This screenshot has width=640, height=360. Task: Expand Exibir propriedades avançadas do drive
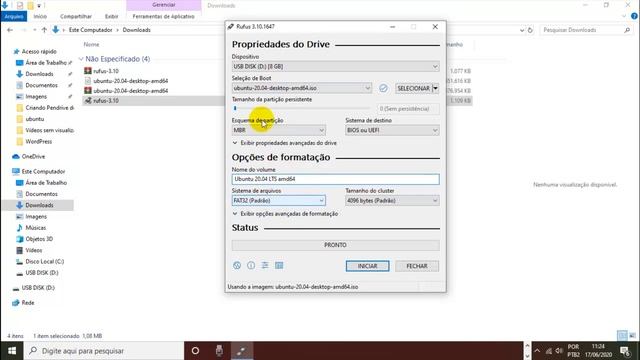point(284,143)
